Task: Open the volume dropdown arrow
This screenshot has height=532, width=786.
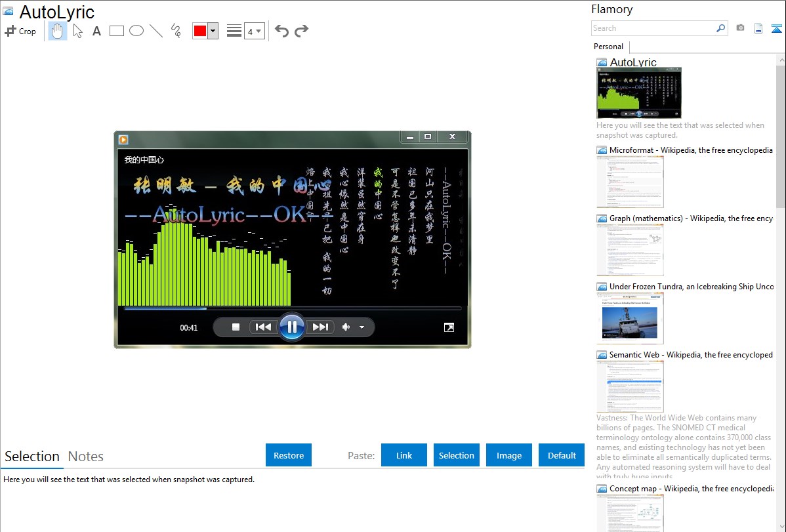Action: (362, 327)
